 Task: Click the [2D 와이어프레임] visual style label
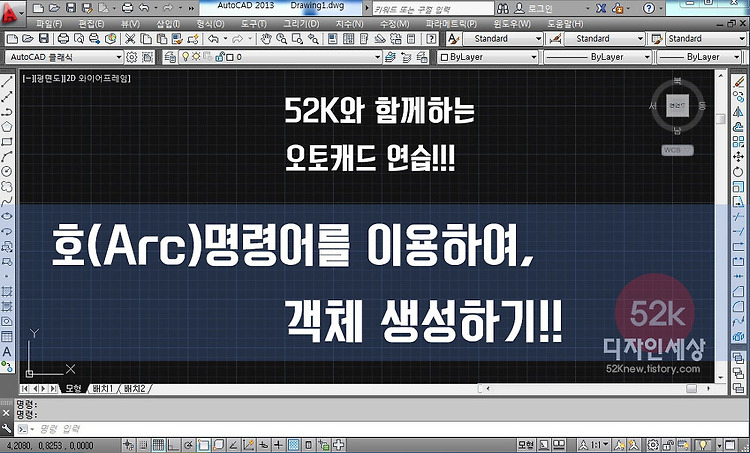[x=98, y=78]
